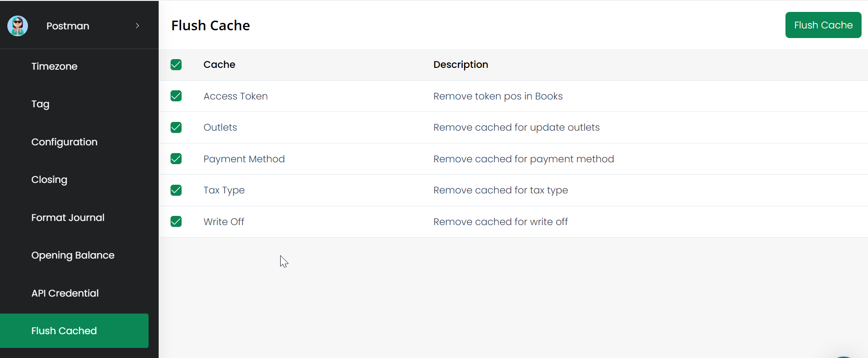Expand the Postman account chevron arrow

[138, 26]
